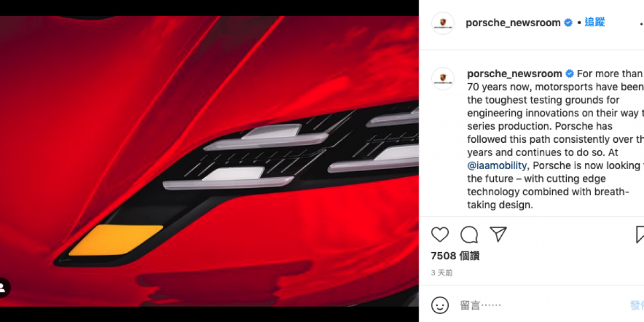The width and height of the screenshot is (644, 322).
Task: Click the Porsche avatar beside the caption
Action: point(443,78)
